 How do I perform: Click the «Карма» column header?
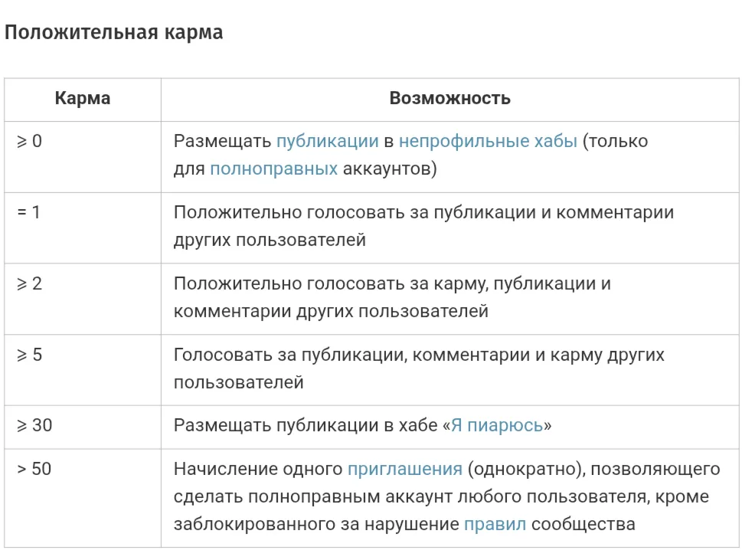pyautogui.click(x=82, y=98)
